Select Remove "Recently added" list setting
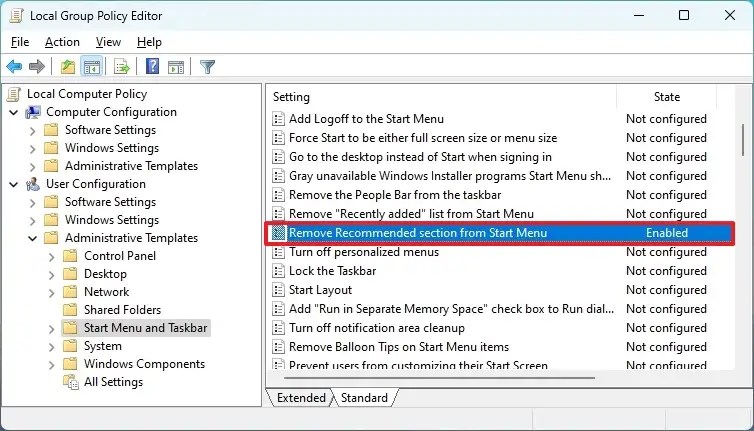 coord(411,214)
